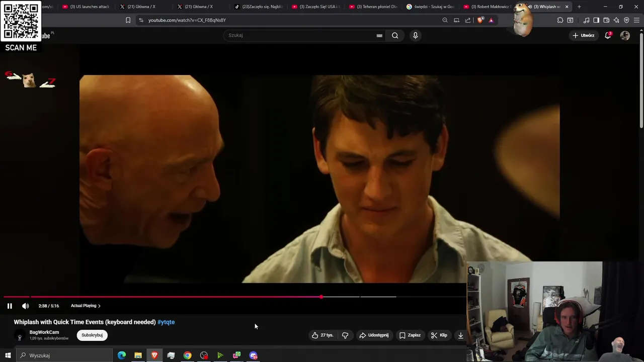Switch to the Teheran płonie tab
This screenshot has width=644, height=362.
pyautogui.click(x=374, y=7)
